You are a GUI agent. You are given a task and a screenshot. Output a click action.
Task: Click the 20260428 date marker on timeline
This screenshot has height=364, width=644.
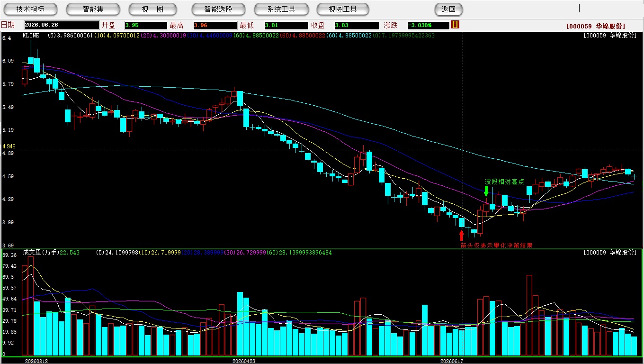tap(244, 361)
